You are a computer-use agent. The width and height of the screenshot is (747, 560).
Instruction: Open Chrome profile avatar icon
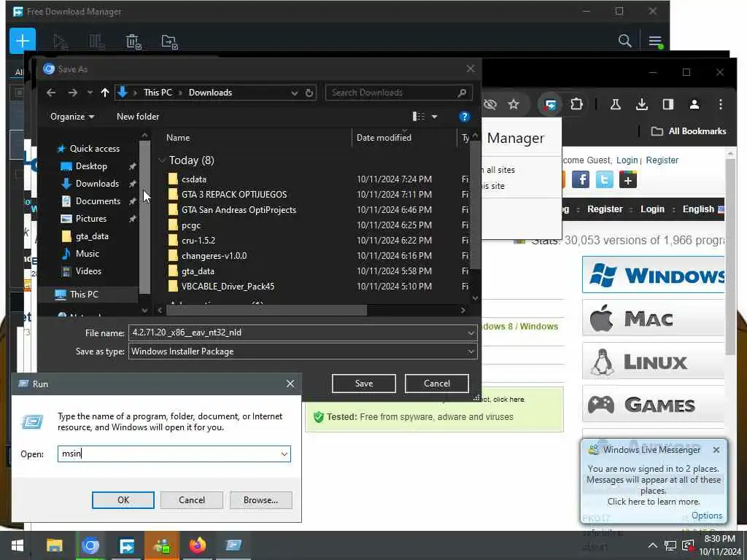click(694, 104)
